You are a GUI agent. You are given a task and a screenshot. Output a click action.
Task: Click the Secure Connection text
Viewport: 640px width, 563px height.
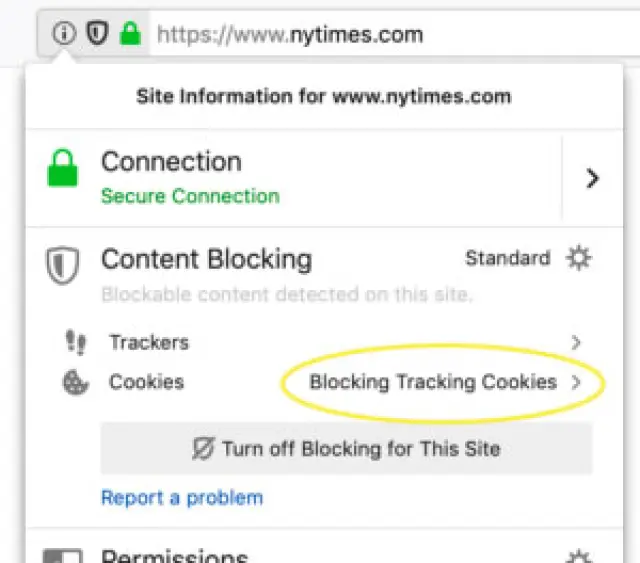coord(190,196)
